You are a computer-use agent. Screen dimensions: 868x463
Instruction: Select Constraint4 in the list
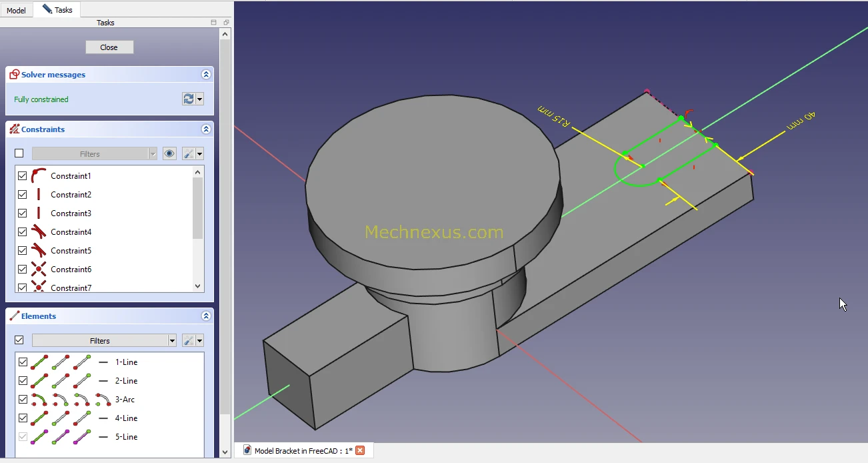pos(71,232)
